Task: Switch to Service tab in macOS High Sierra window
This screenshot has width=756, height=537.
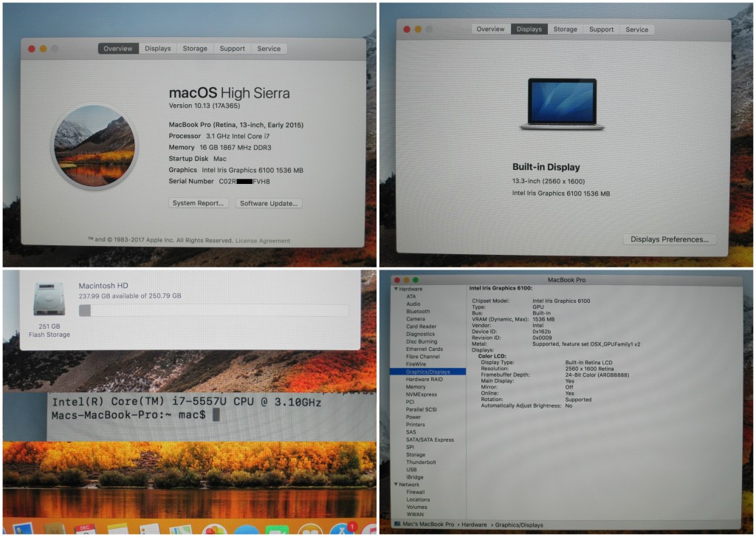Action: pos(269,49)
